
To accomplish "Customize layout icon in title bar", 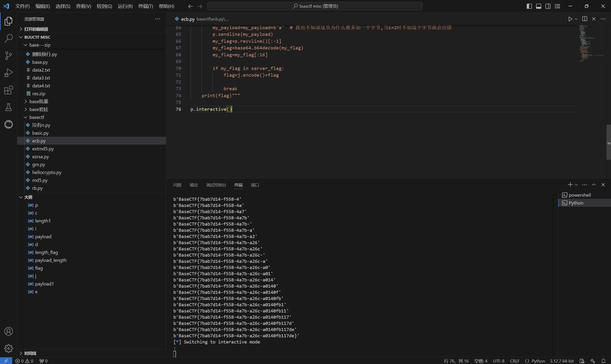I will [x=558, y=6].
